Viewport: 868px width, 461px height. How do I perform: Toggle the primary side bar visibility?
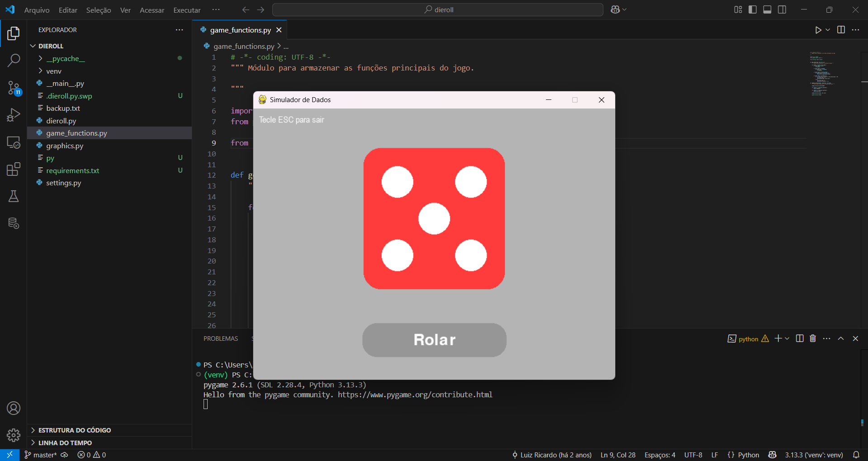click(753, 9)
